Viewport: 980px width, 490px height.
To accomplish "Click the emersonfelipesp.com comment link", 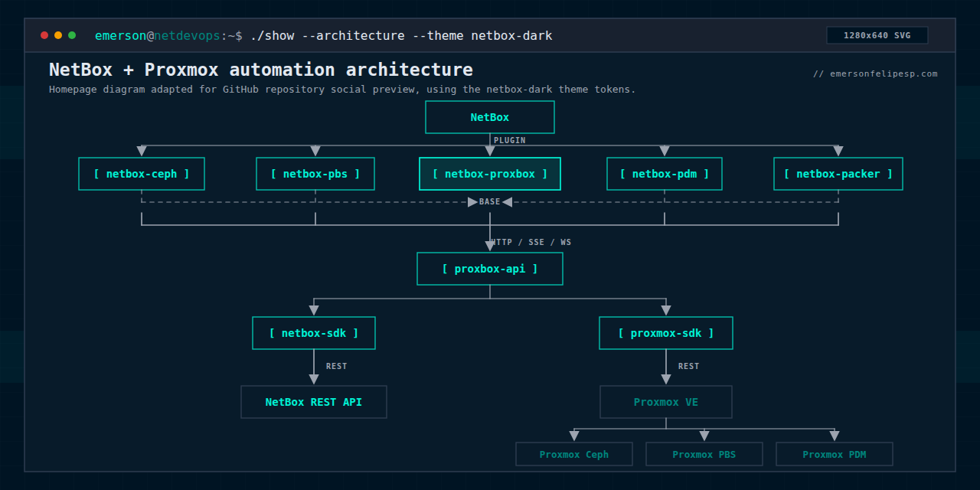I will (x=875, y=73).
